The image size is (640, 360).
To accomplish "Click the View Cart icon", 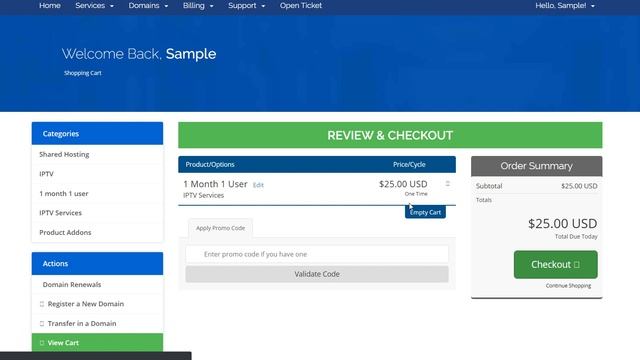I will (42, 343).
